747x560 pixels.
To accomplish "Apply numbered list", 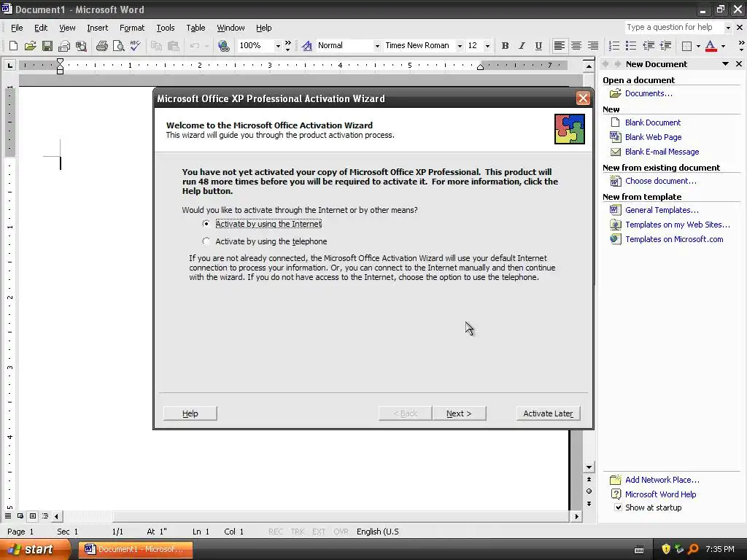I will click(x=614, y=46).
